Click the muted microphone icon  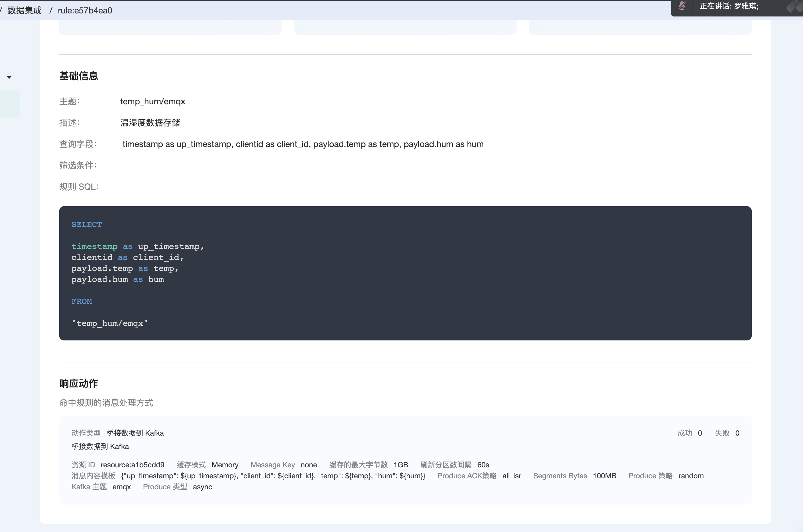[682, 6]
